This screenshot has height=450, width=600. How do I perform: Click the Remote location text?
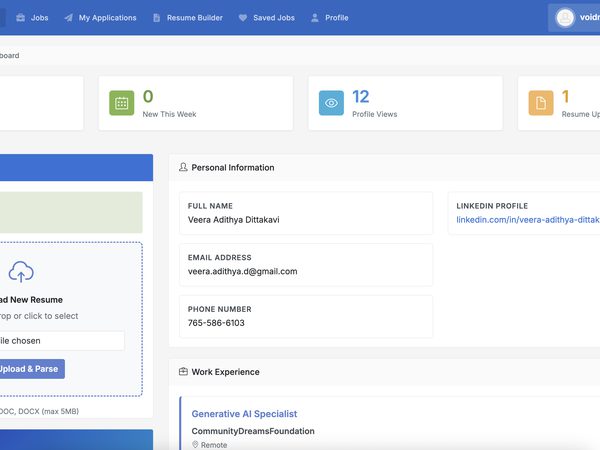[214, 445]
